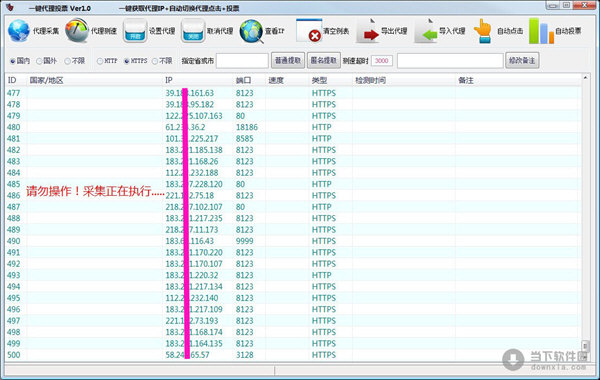Image resolution: width=600 pixels, height=380 pixels.
Task: Select row ID 489
Action: pyautogui.click(x=13, y=230)
